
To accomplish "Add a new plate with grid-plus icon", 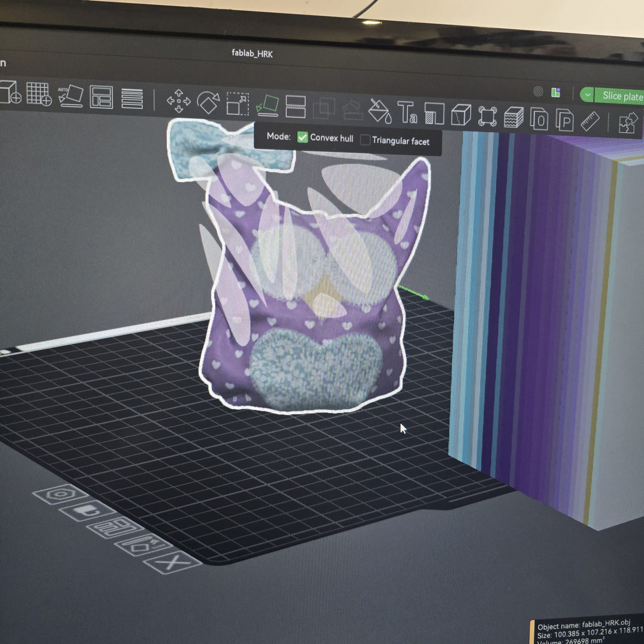I will [x=39, y=93].
